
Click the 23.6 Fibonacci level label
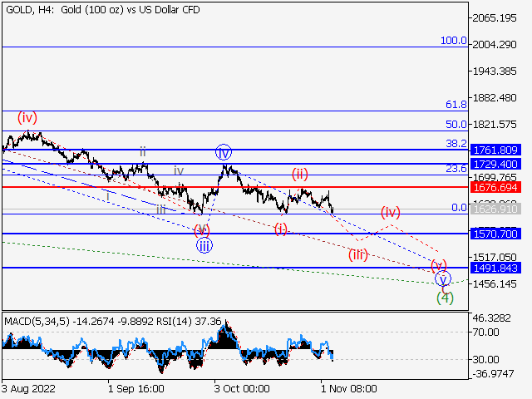pyautogui.click(x=456, y=169)
